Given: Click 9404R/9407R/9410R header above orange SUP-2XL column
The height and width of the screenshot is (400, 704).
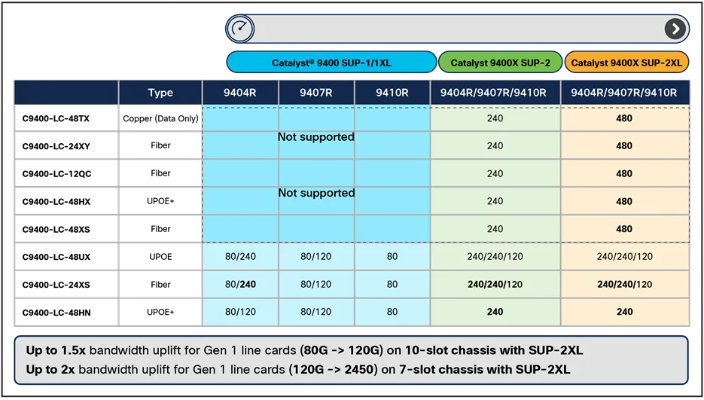Looking at the screenshot, I should click(x=625, y=93).
